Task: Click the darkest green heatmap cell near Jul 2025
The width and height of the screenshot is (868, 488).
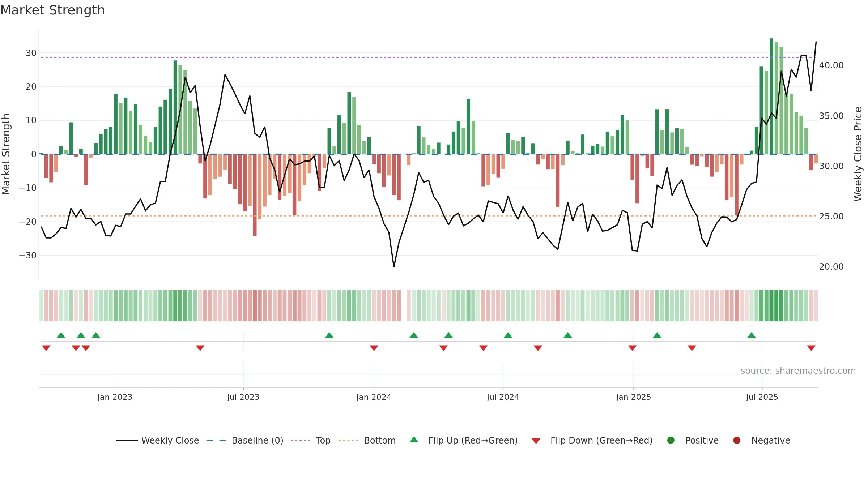Action: (771, 306)
